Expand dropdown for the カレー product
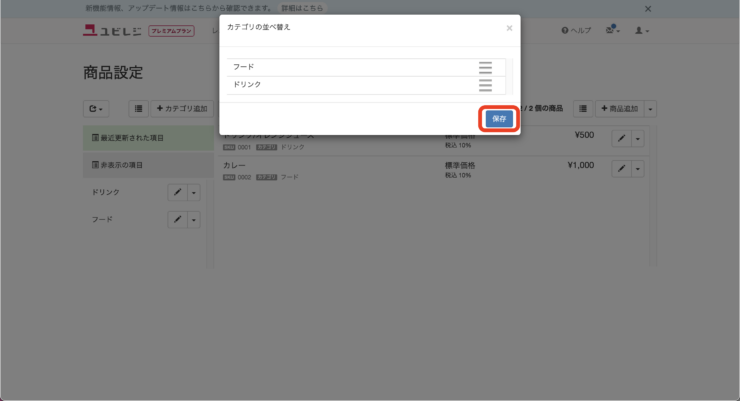Viewport: 740px width, 401px height. pos(638,169)
